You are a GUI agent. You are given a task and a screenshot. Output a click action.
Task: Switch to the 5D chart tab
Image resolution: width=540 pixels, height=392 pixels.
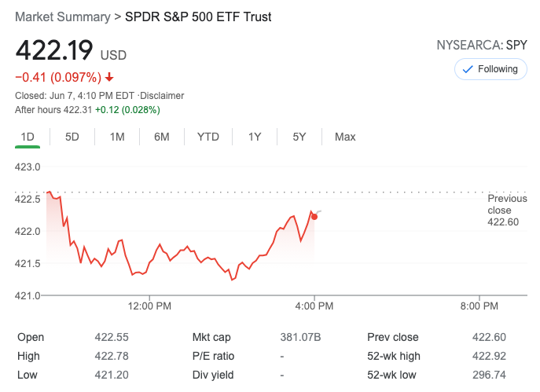pyautogui.click(x=72, y=137)
